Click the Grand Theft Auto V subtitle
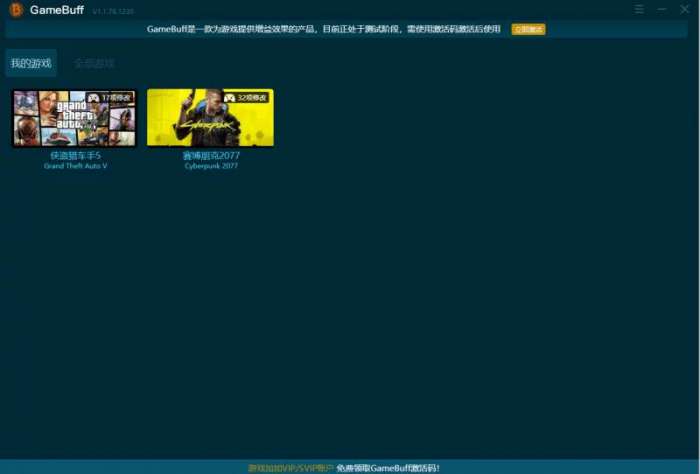Image resolution: width=700 pixels, height=474 pixels. [x=75, y=166]
